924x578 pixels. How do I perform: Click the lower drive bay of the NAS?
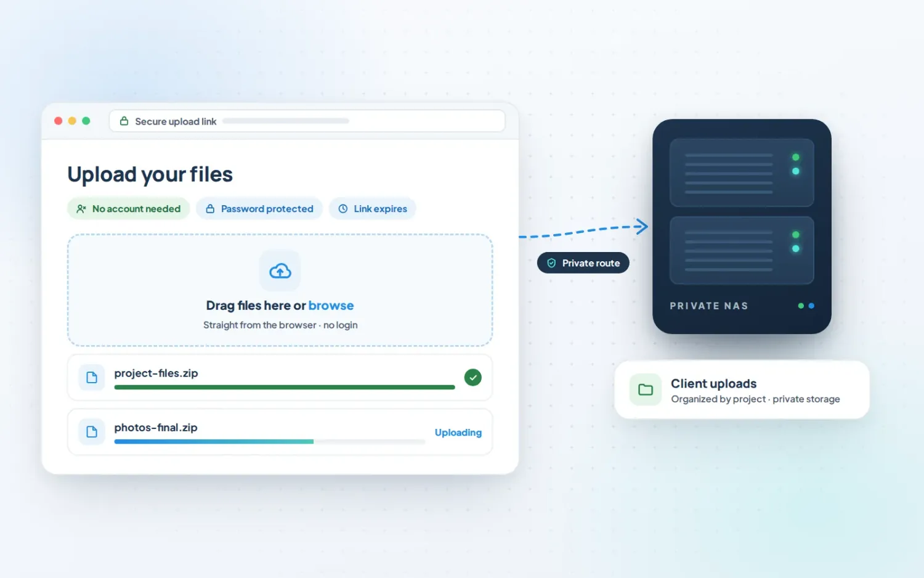tap(742, 250)
